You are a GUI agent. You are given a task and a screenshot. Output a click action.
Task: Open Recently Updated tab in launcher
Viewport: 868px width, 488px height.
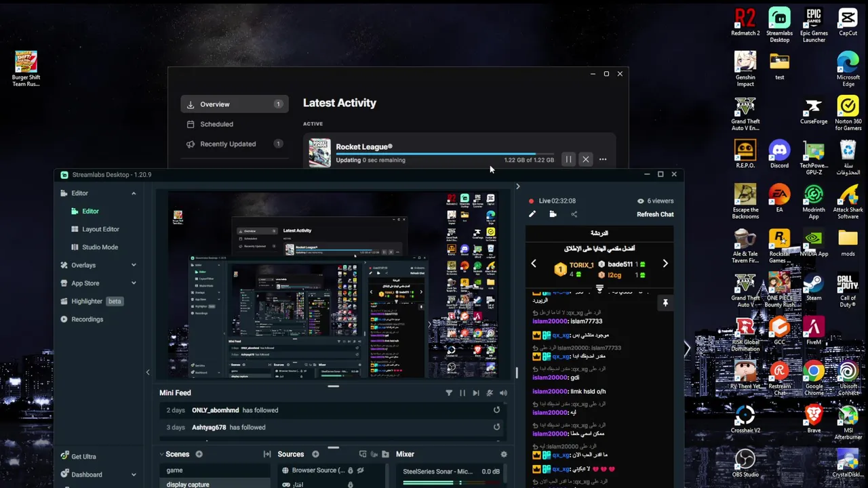point(235,144)
